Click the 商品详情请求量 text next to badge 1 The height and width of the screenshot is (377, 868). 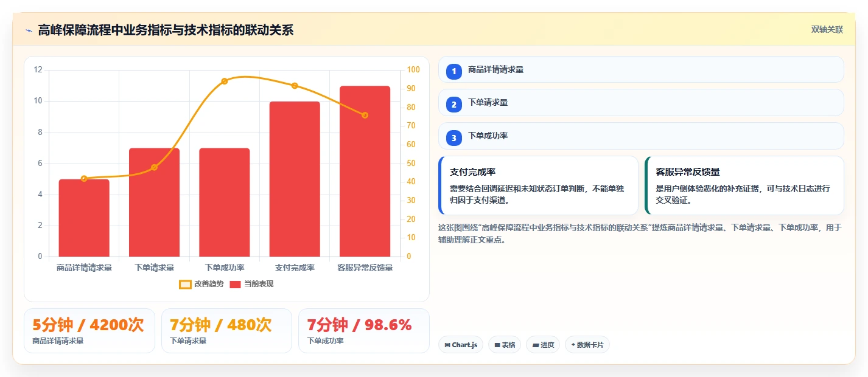(x=495, y=69)
